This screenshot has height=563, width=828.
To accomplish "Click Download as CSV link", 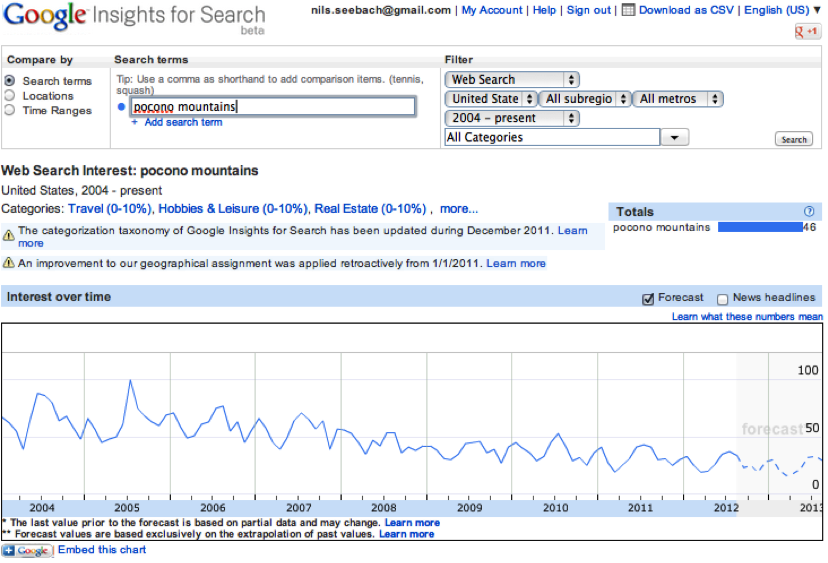I will pos(686,10).
